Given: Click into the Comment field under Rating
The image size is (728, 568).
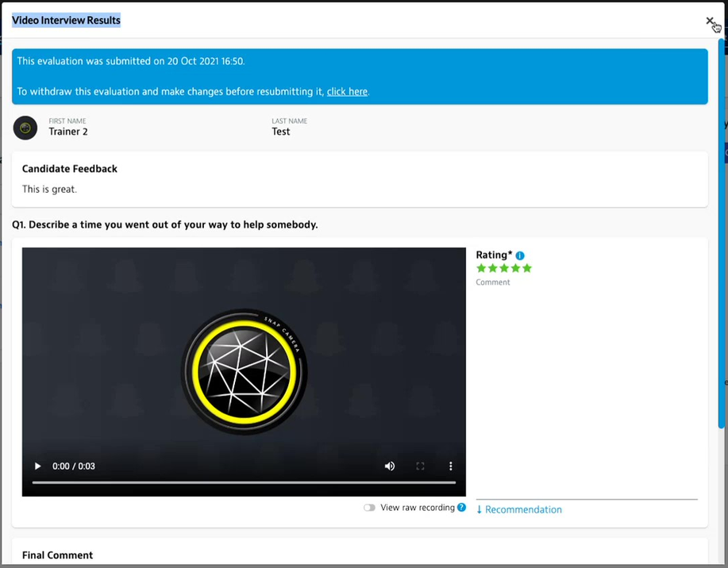Looking at the screenshot, I should click(x=587, y=390).
